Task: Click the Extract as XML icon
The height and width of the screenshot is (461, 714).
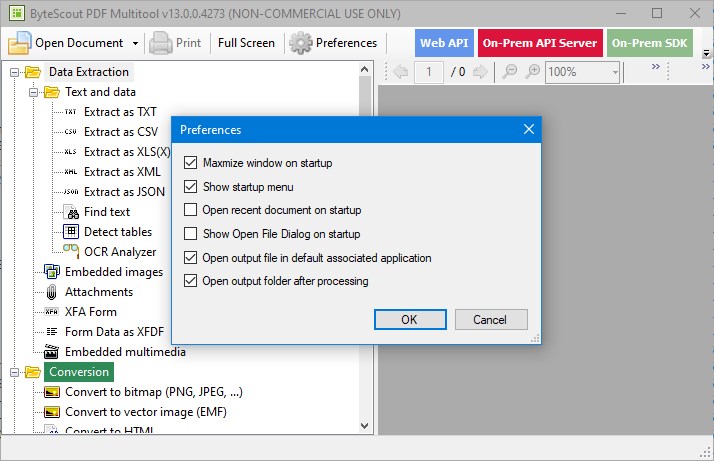Action: click(71, 172)
